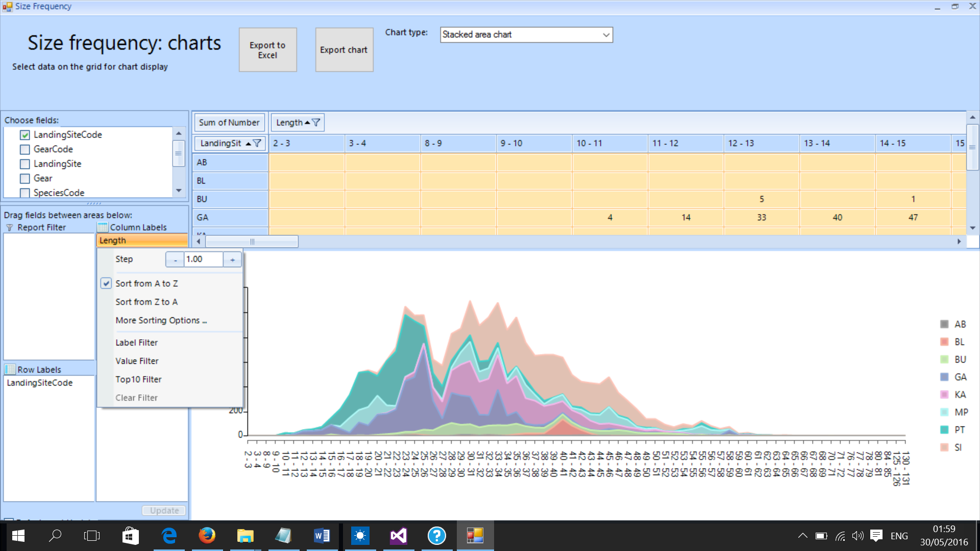Uncheck the LandingSiteCode field checkbox
Image resolution: width=980 pixels, height=551 pixels.
(25, 135)
